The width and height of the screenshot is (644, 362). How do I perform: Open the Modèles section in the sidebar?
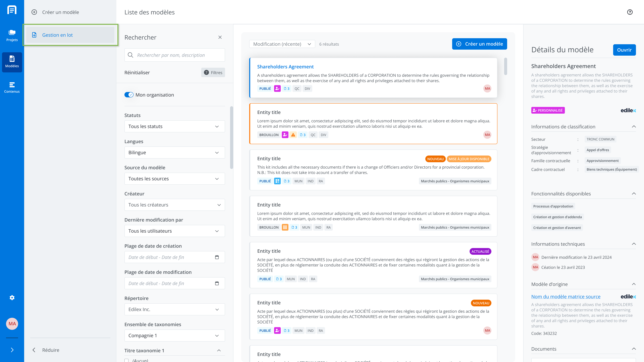coord(12,62)
